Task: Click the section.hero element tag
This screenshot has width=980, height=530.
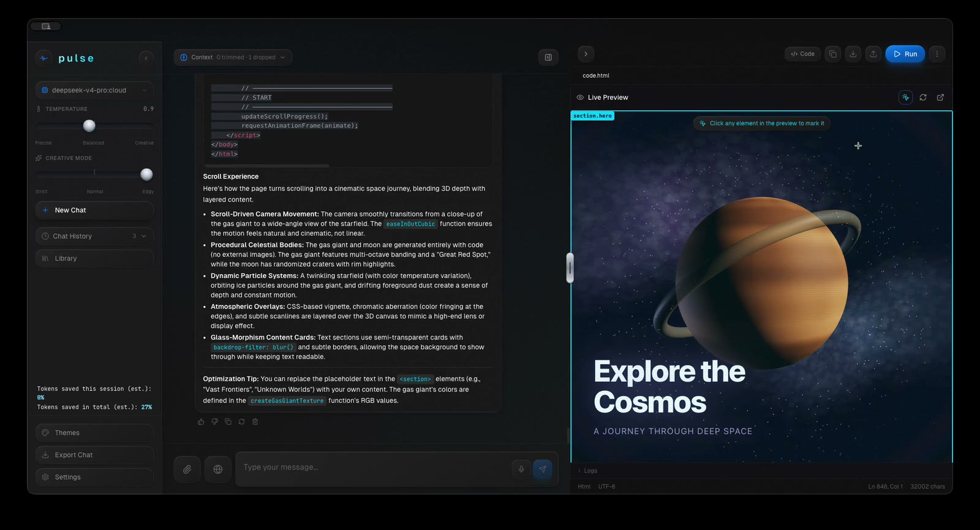Action: tap(592, 116)
